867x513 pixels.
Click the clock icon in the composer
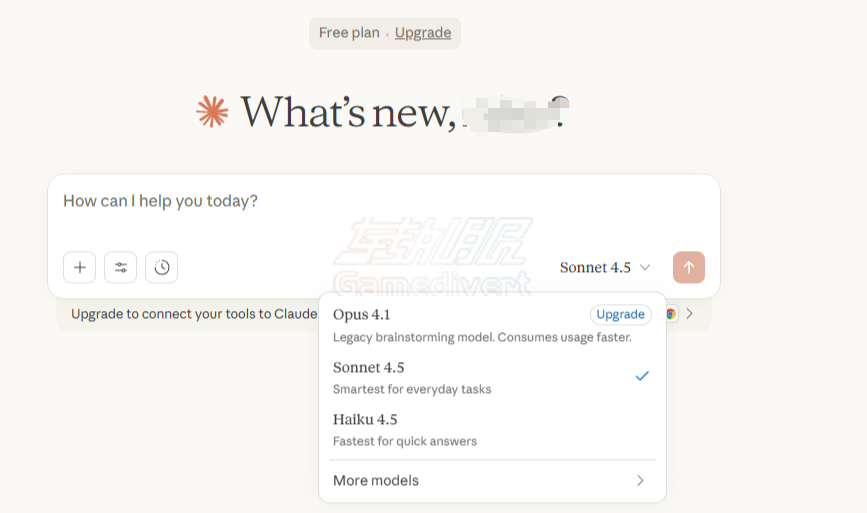coord(161,267)
